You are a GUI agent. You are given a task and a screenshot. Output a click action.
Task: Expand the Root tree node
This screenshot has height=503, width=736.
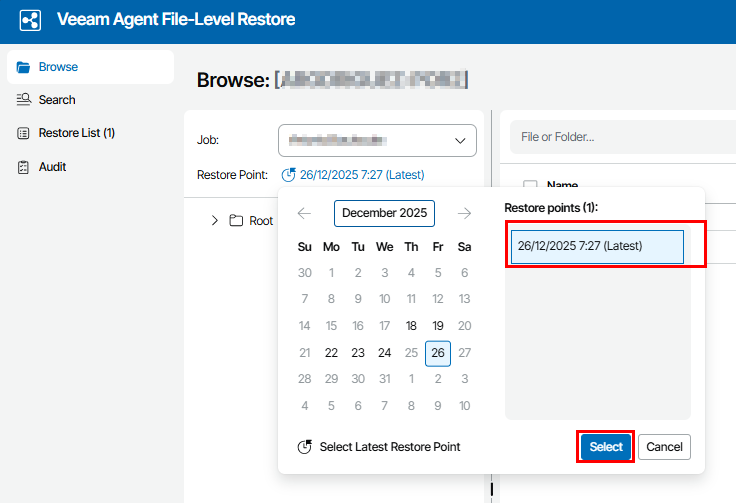tap(215, 221)
